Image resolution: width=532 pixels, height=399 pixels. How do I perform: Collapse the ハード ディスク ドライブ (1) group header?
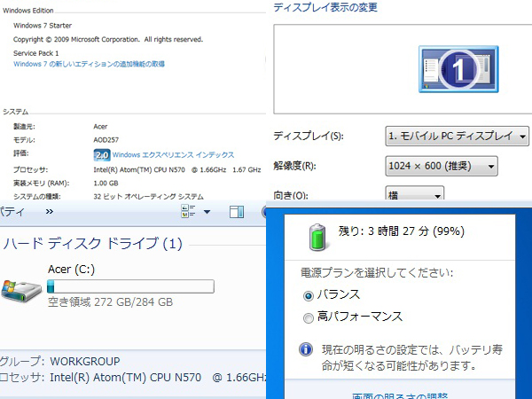tap(92, 244)
